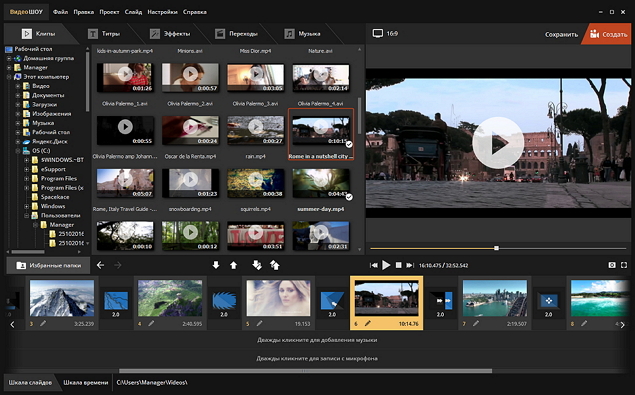Click the large play button on preview
Viewport: 635px width, 395px height.
[498, 143]
